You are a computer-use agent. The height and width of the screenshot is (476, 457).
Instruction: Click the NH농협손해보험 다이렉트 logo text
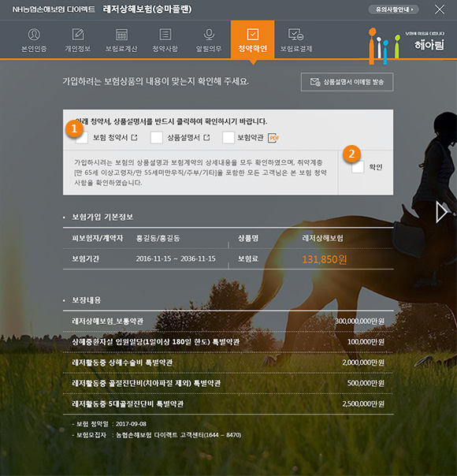pyautogui.click(x=54, y=9)
